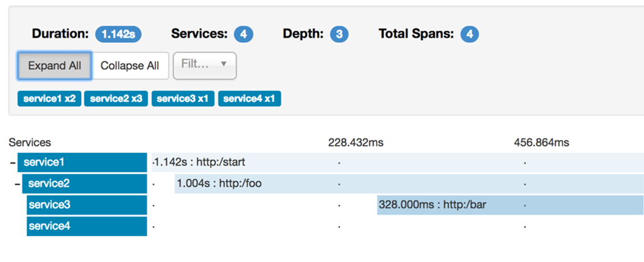Click the Depth count badge

[340, 34]
